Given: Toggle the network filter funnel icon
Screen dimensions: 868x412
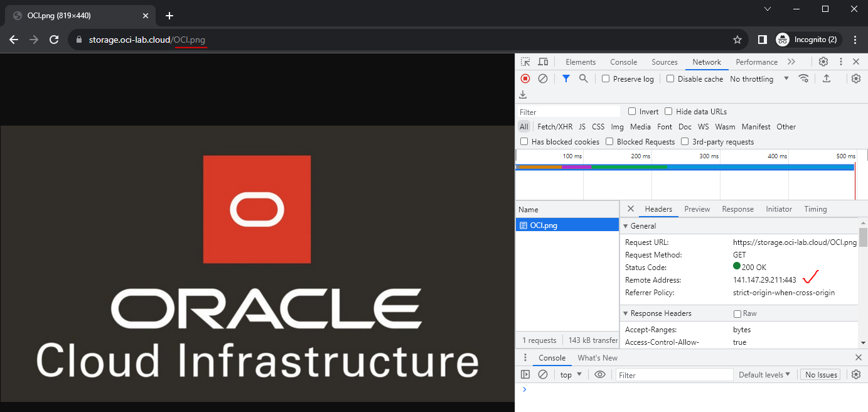Looking at the screenshot, I should [x=566, y=79].
